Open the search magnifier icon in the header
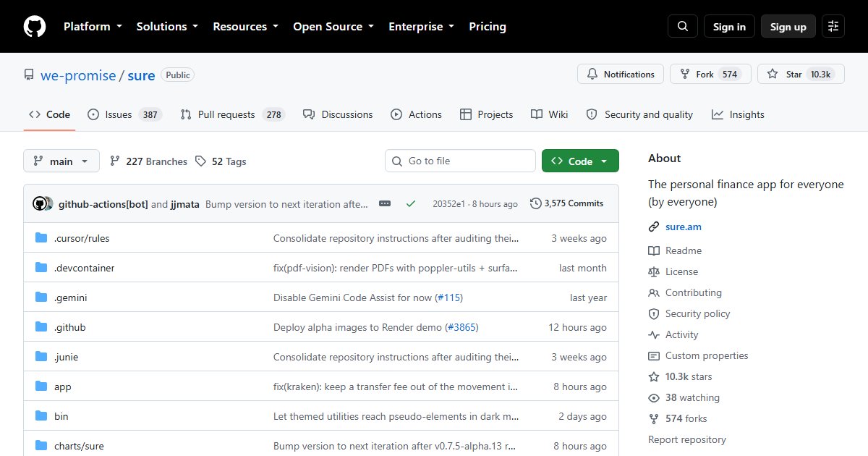 (x=683, y=27)
